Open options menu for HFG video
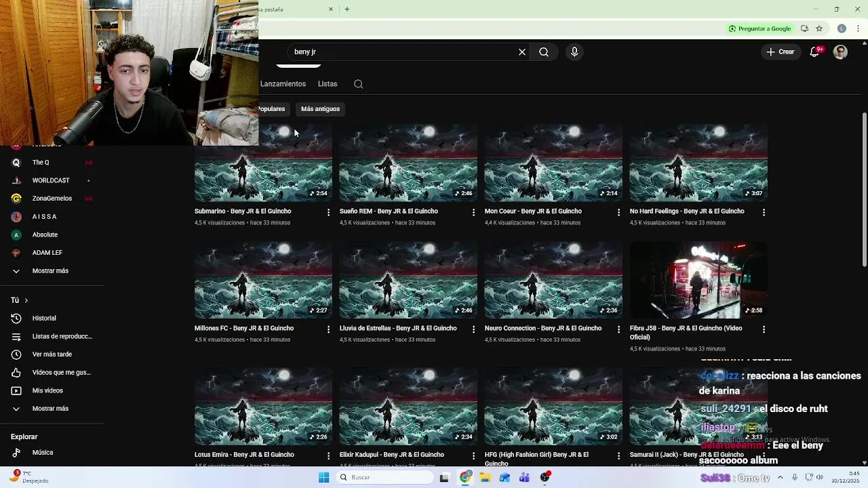Image resolution: width=868 pixels, height=488 pixels. [618, 456]
